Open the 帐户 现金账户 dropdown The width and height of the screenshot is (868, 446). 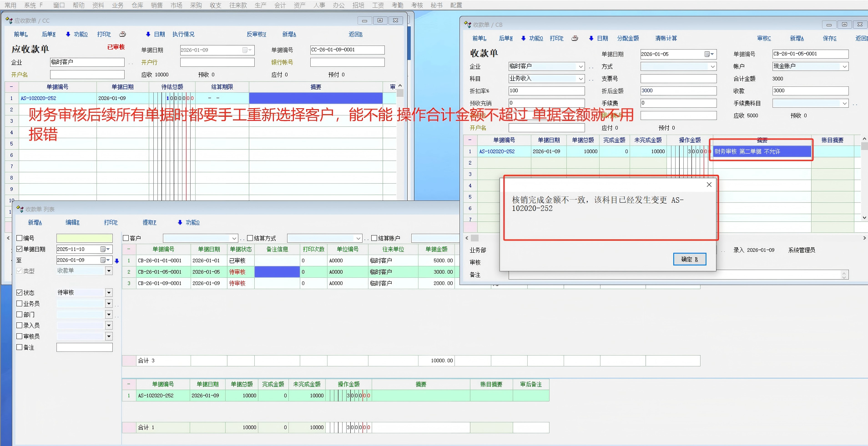pos(844,66)
